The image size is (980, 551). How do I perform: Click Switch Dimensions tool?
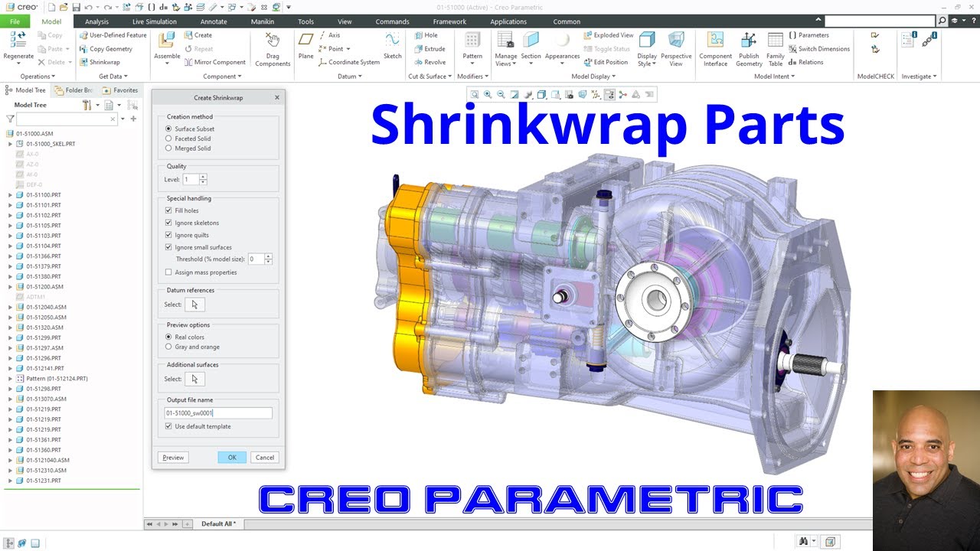tap(818, 49)
